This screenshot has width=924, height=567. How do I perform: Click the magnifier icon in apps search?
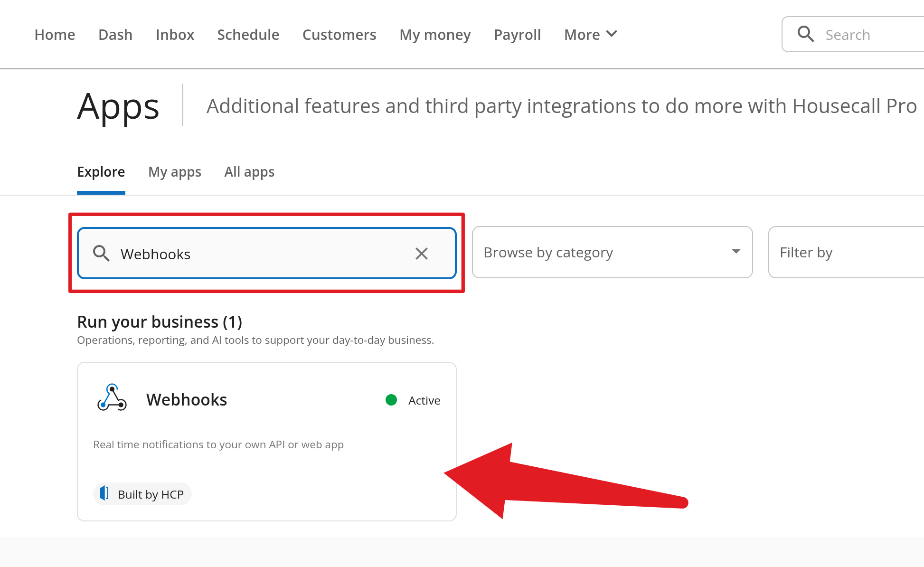(101, 254)
